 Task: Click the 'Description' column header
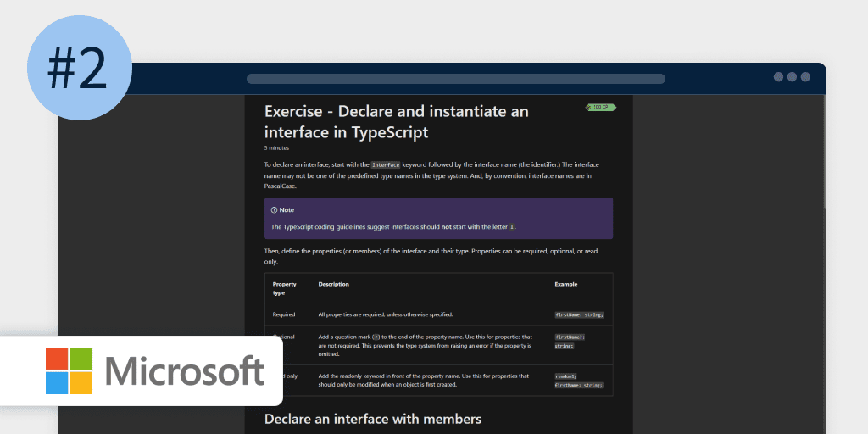point(333,284)
